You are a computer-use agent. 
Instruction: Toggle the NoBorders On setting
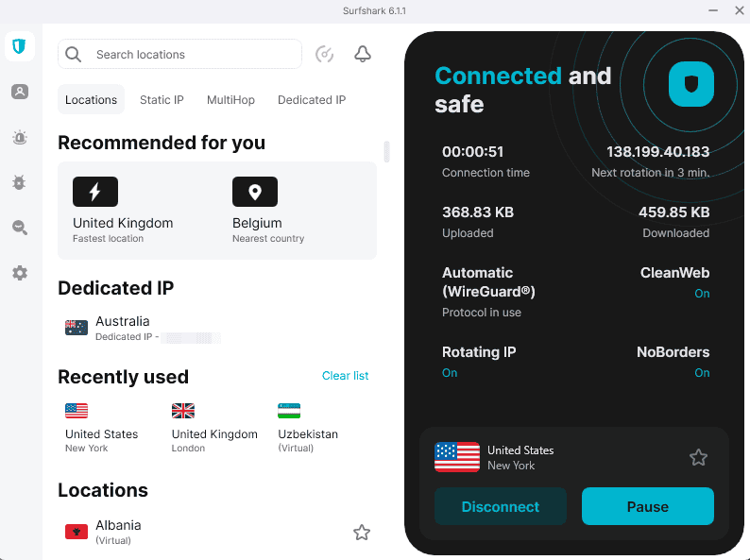[702, 373]
